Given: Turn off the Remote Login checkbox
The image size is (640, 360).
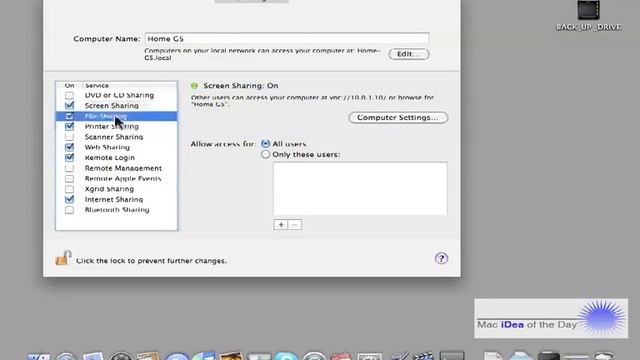Looking at the screenshot, I should [x=69, y=158].
